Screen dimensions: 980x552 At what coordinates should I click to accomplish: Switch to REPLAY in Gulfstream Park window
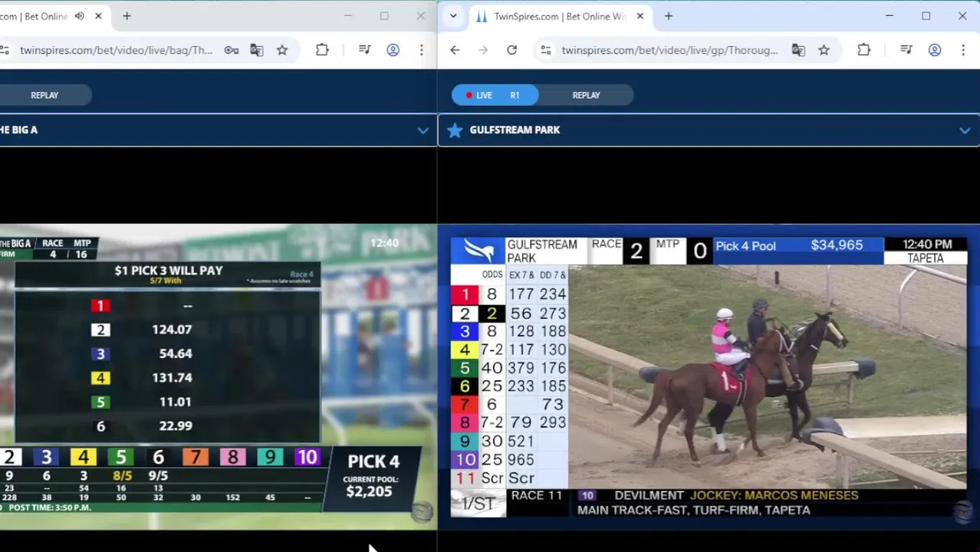[586, 95]
